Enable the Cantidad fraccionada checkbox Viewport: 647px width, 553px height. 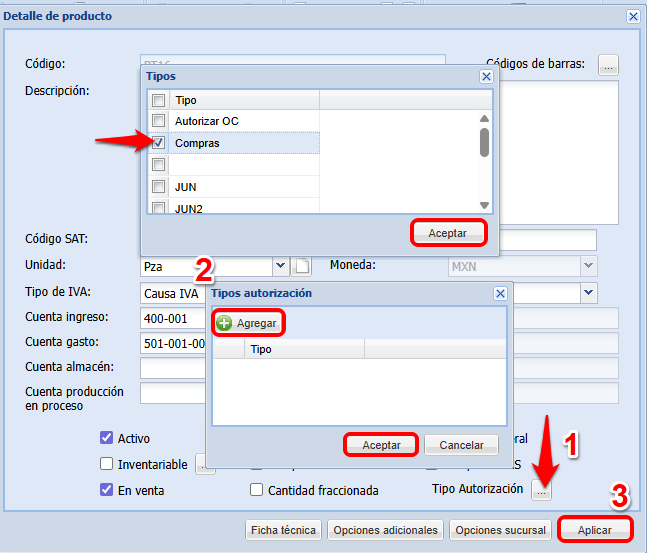coord(257,490)
